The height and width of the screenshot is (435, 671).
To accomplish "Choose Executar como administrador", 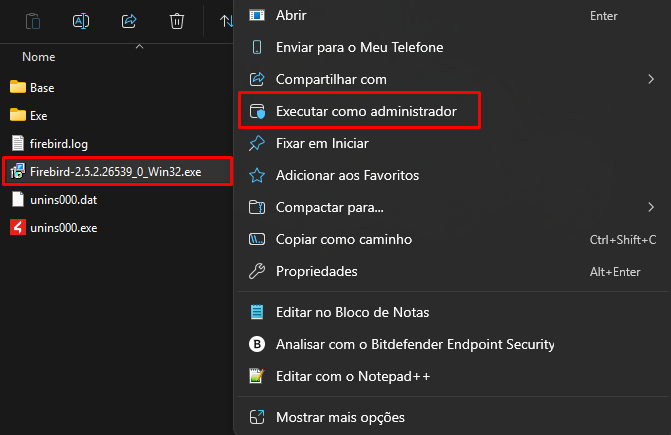I will click(365, 111).
